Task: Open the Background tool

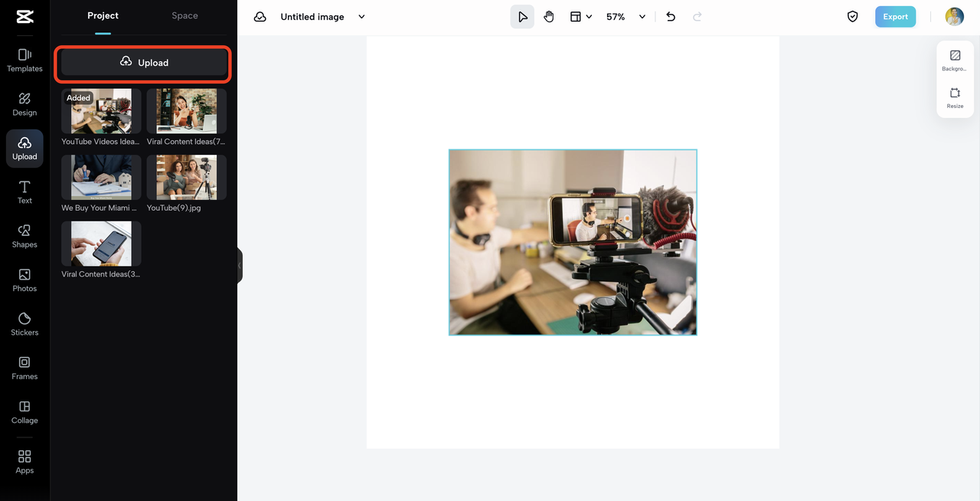Action: coord(955,61)
